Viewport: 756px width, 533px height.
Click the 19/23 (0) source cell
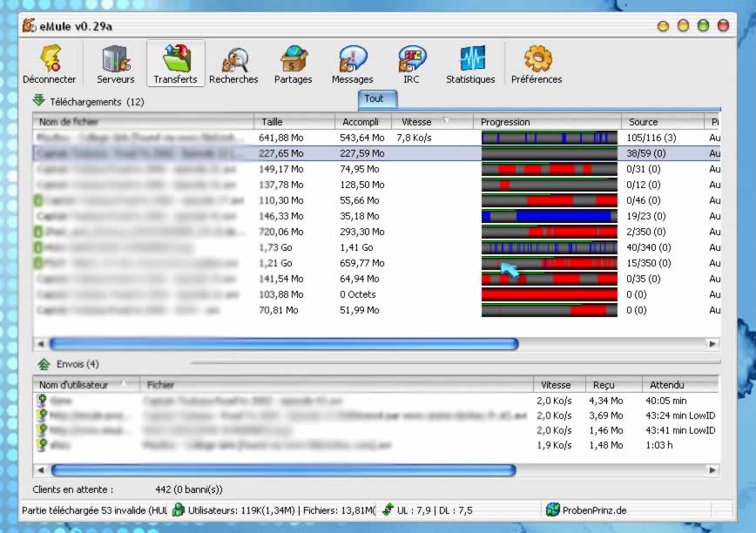click(x=646, y=216)
